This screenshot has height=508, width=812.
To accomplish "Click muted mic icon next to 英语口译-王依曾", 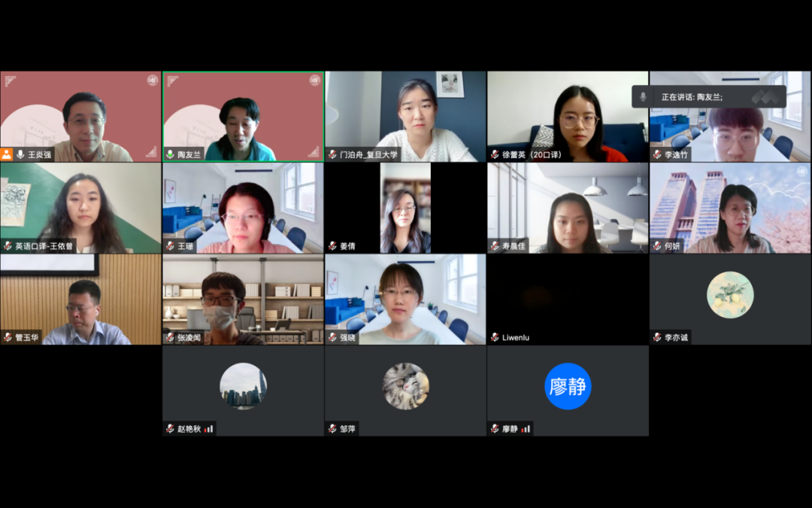I will tap(8, 245).
